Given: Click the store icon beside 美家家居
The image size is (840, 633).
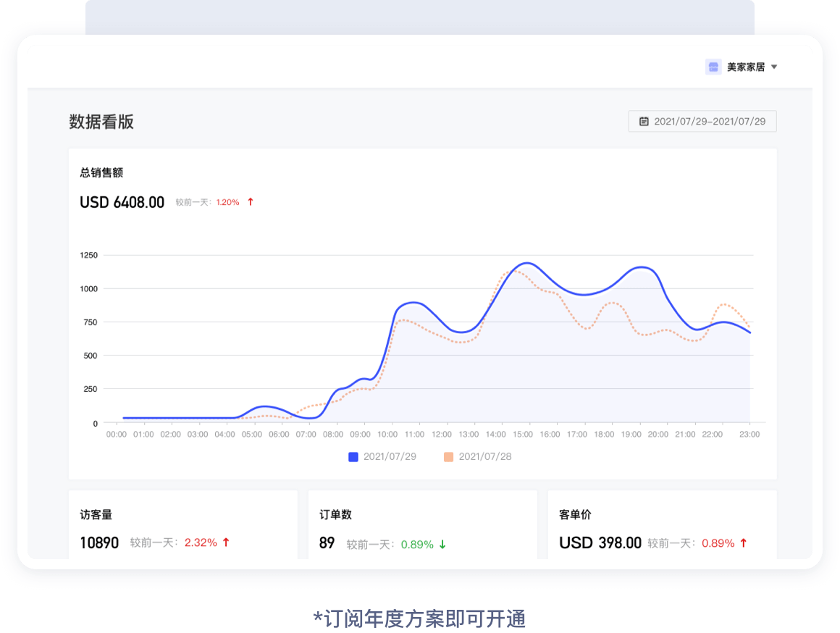Looking at the screenshot, I should pos(713,67).
